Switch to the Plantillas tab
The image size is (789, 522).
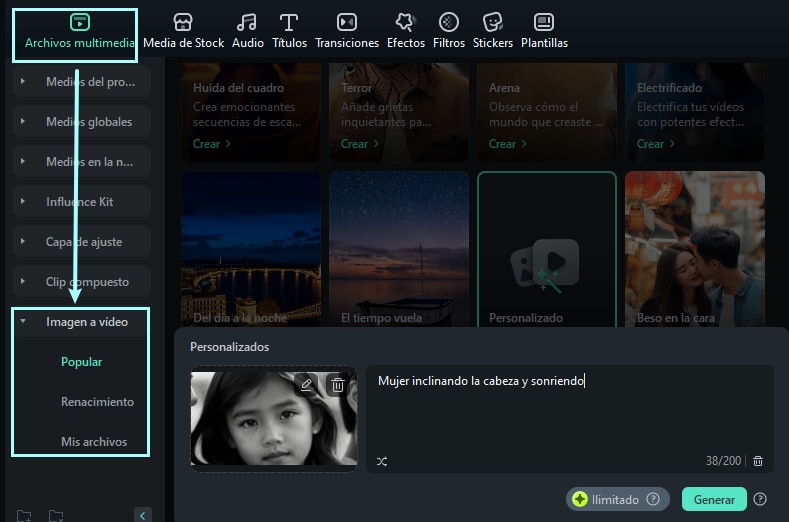[544, 31]
